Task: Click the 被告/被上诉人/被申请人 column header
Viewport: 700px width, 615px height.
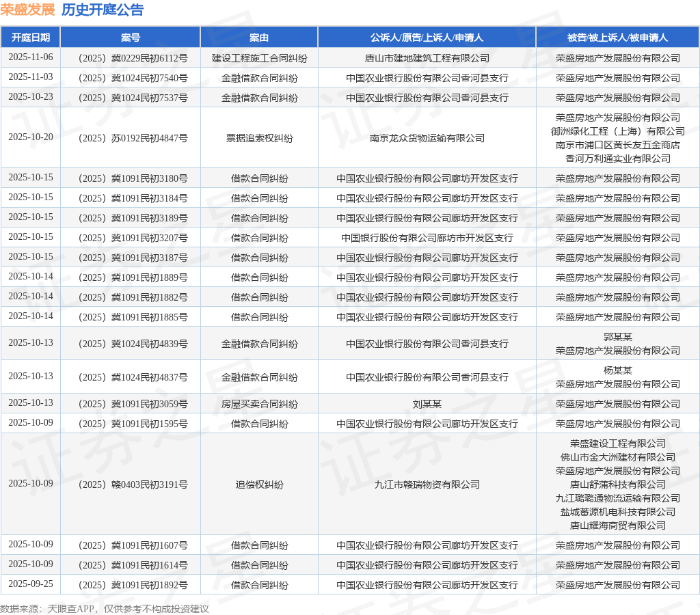Action: pyautogui.click(x=617, y=38)
